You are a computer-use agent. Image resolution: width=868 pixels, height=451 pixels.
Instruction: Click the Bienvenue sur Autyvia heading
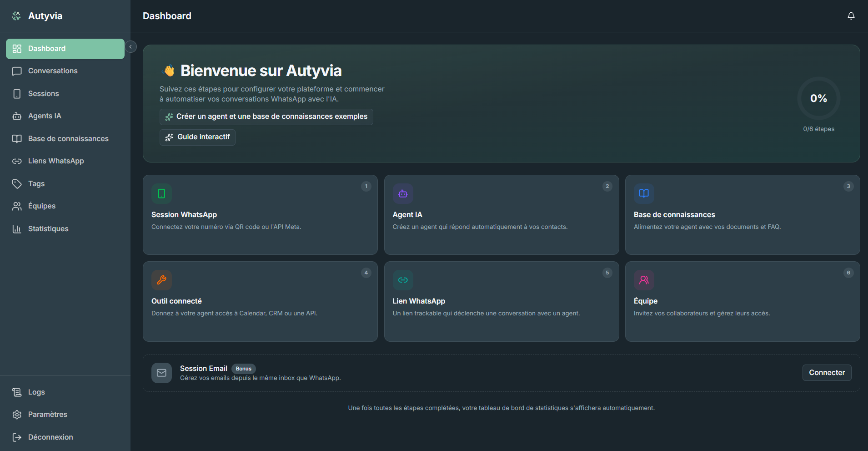click(x=261, y=71)
